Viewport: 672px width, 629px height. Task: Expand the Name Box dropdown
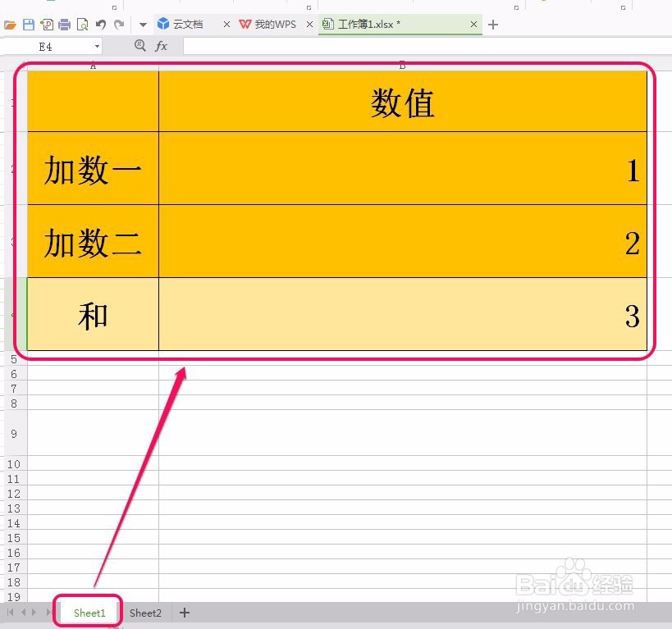[x=97, y=45]
